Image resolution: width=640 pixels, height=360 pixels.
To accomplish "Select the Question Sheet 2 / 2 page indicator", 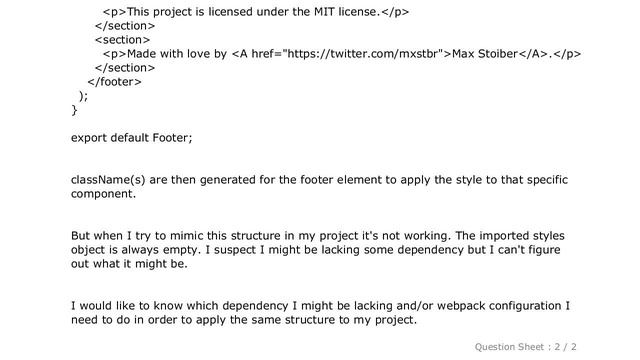I will tap(525, 347).
